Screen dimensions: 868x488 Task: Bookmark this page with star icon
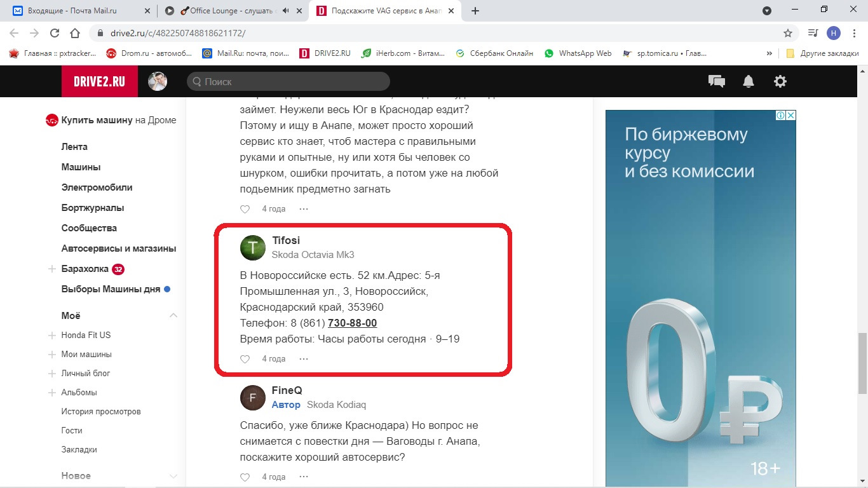click(788, 33)
